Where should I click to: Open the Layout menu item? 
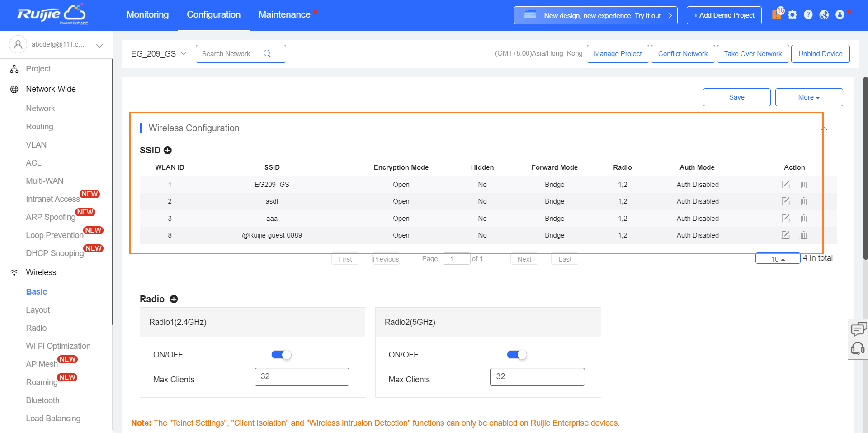click(x=38, y=310)
